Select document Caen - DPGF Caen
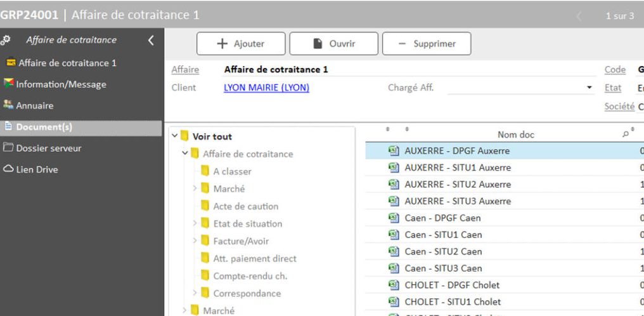 [x=442, y=218]
